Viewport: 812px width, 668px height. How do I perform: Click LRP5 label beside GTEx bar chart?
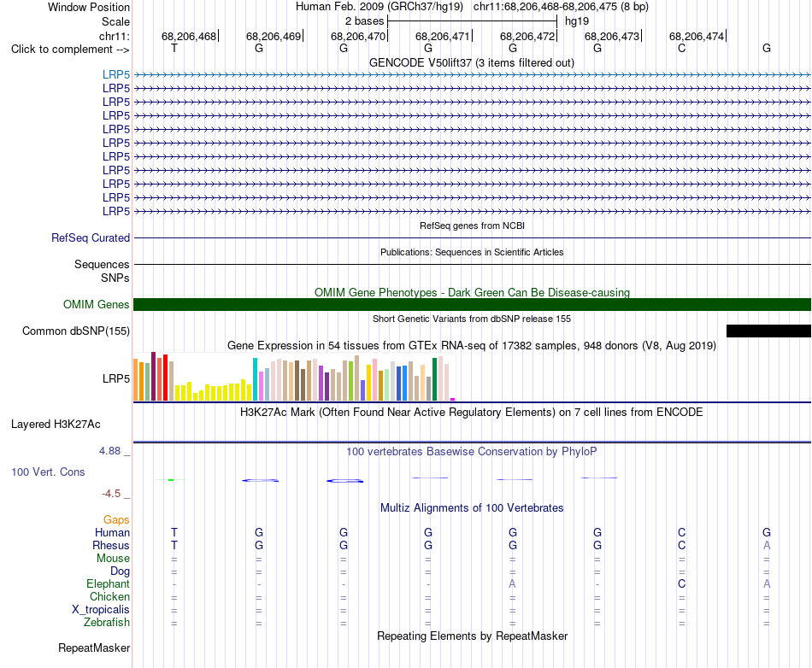116,378
